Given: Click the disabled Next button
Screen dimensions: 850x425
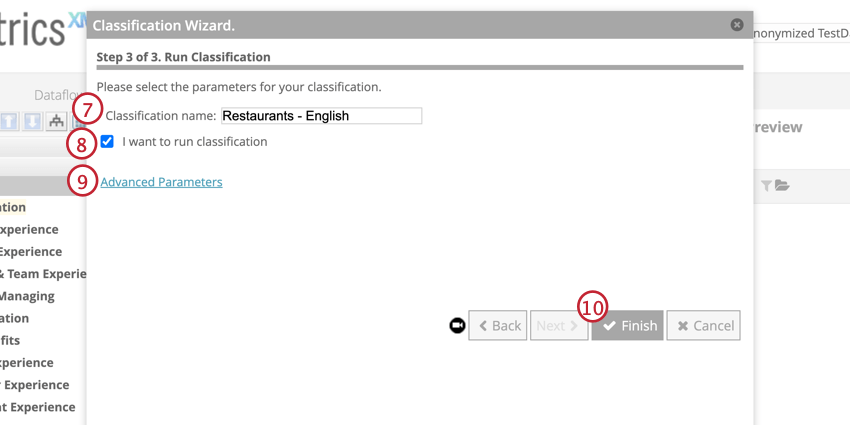Looking at the screenshot, I should (x=559, y=325).
